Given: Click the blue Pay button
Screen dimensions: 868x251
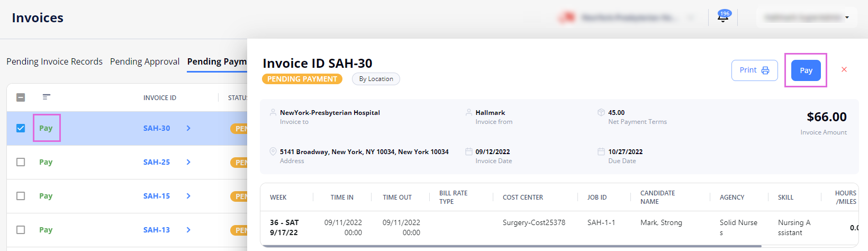Looking at the screenshot, I should 806,70.
